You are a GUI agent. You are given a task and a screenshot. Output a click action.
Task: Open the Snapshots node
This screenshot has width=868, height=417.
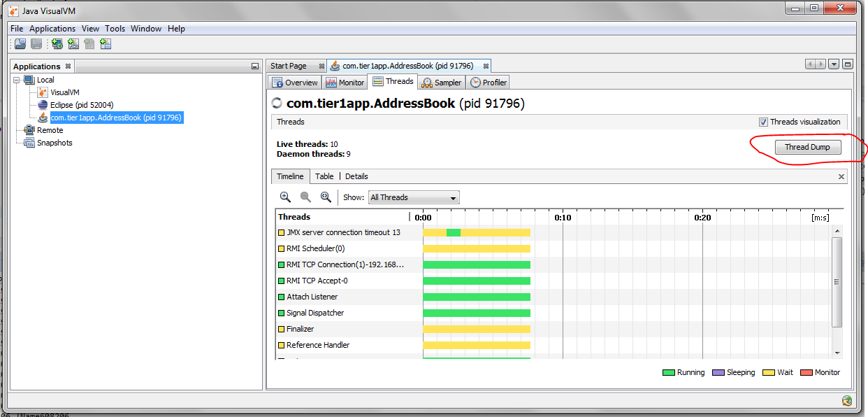[x=55, y=143]
